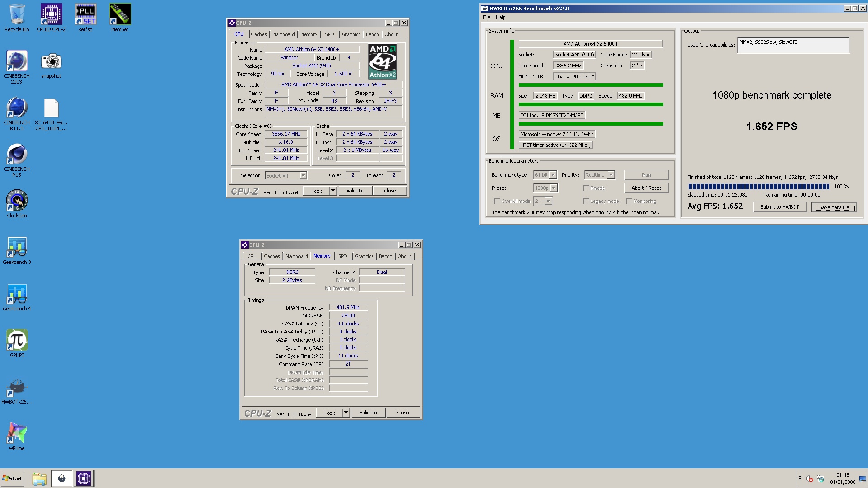Open the Help menu in HWBOT
The image size is (868, 488).
click(x=500, y=17)
